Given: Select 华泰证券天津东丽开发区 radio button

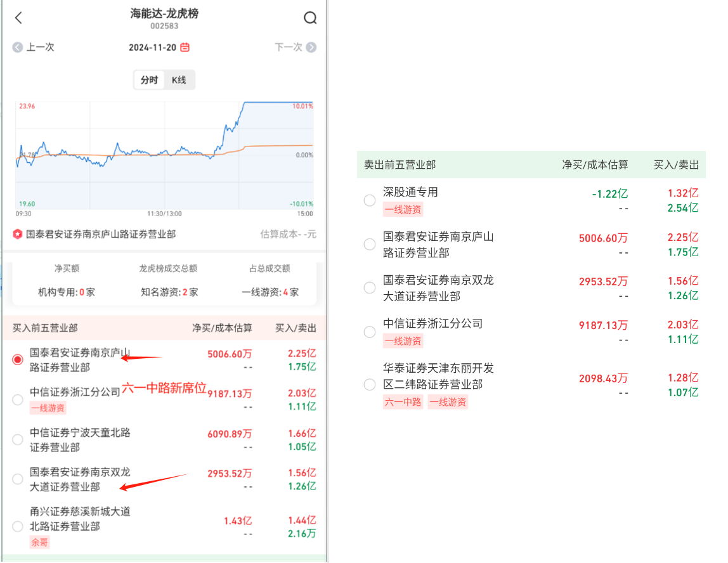Looking at the screenshot, I should pyautogui.click(x=369, y=384).
